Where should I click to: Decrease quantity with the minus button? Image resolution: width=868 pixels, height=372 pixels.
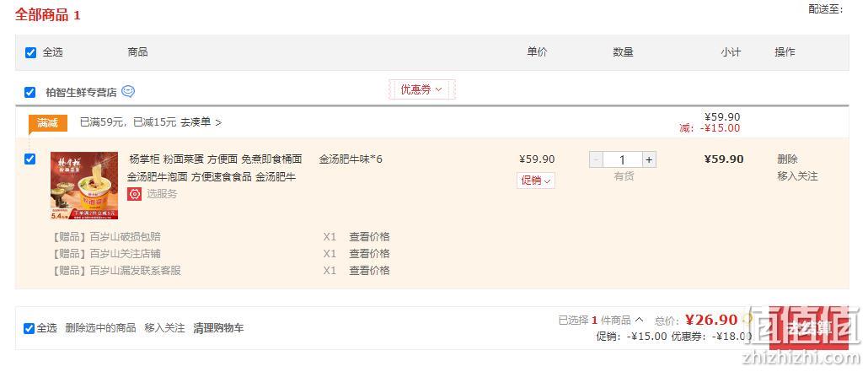tap(596, 160)
